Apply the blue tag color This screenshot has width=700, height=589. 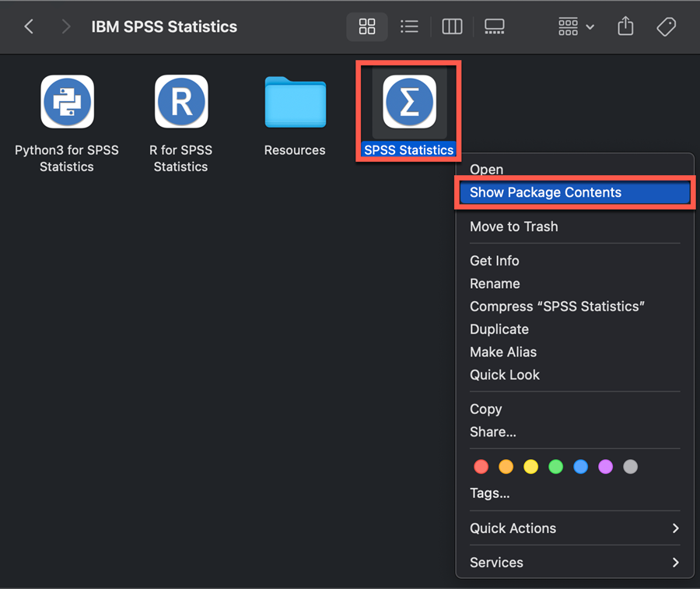point(580,467)
